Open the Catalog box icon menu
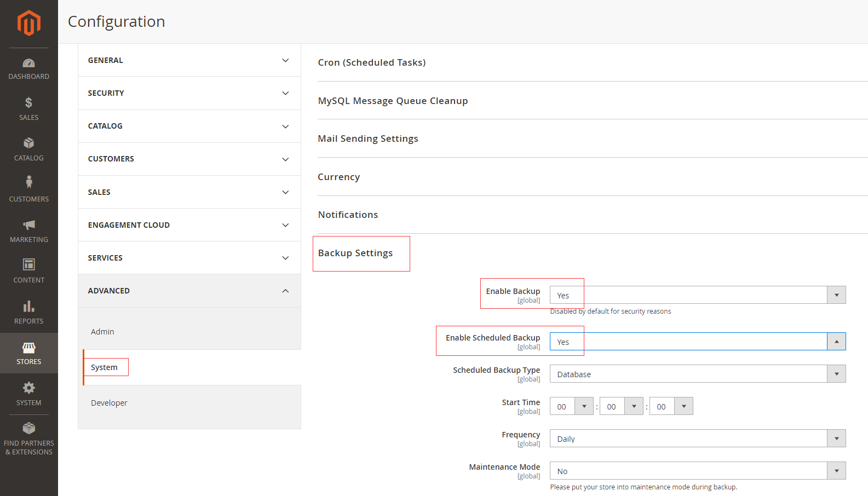868x496 pixels. click(29, 143)
